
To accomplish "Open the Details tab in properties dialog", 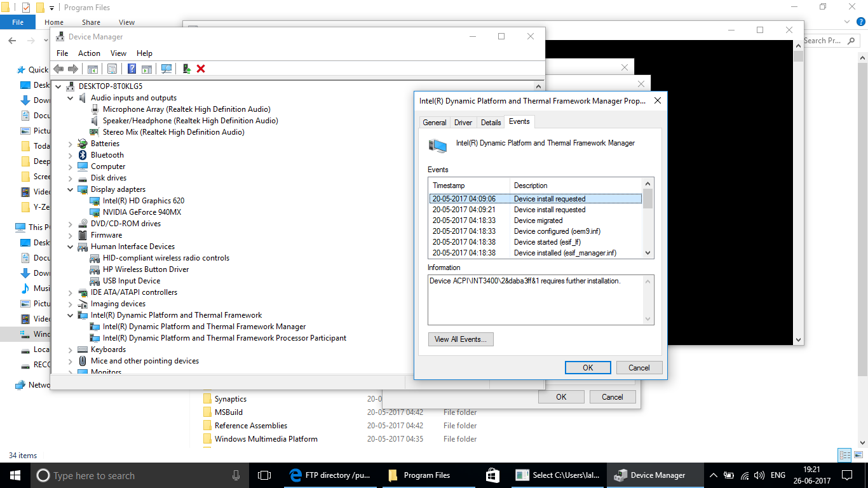I will click(x=491, y=123).
